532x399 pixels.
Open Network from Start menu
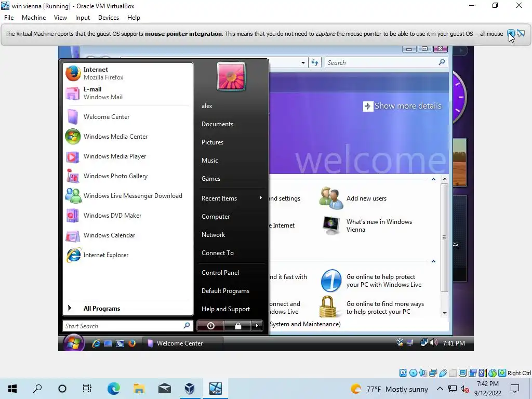(231, 235)
